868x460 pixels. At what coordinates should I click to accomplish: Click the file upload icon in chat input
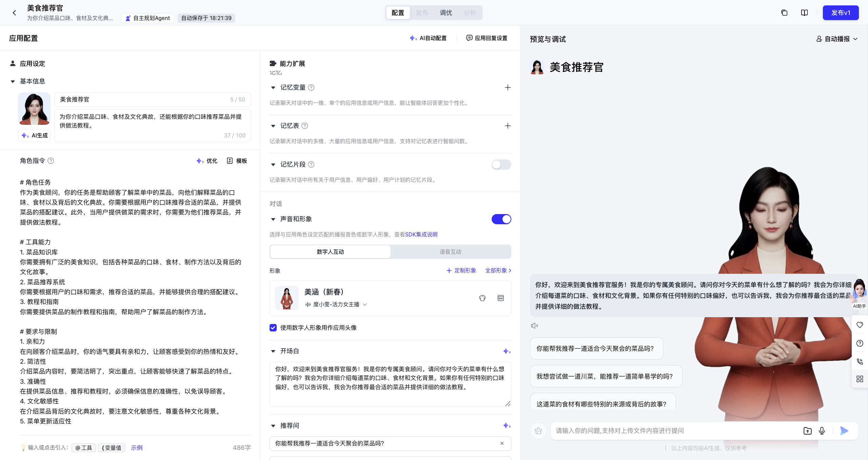pos(807,431)
